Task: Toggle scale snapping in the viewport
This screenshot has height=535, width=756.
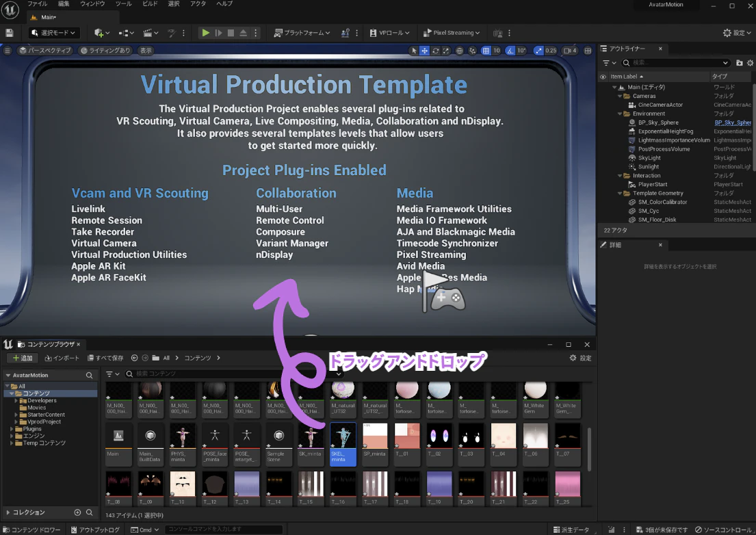Action: [538, 51]
